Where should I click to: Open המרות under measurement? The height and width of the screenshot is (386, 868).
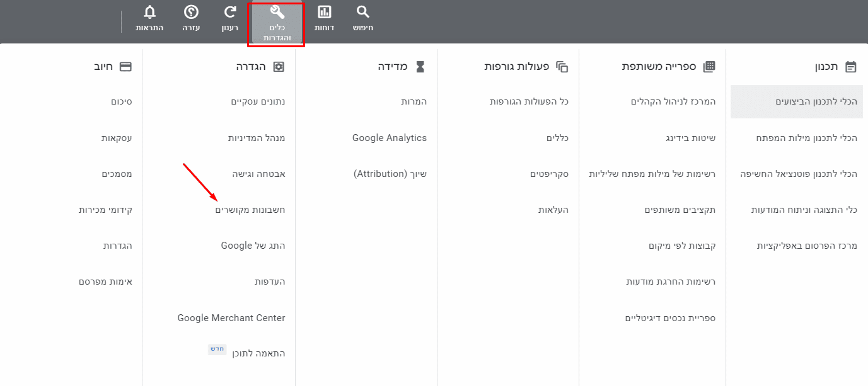[x=414, y=101]
